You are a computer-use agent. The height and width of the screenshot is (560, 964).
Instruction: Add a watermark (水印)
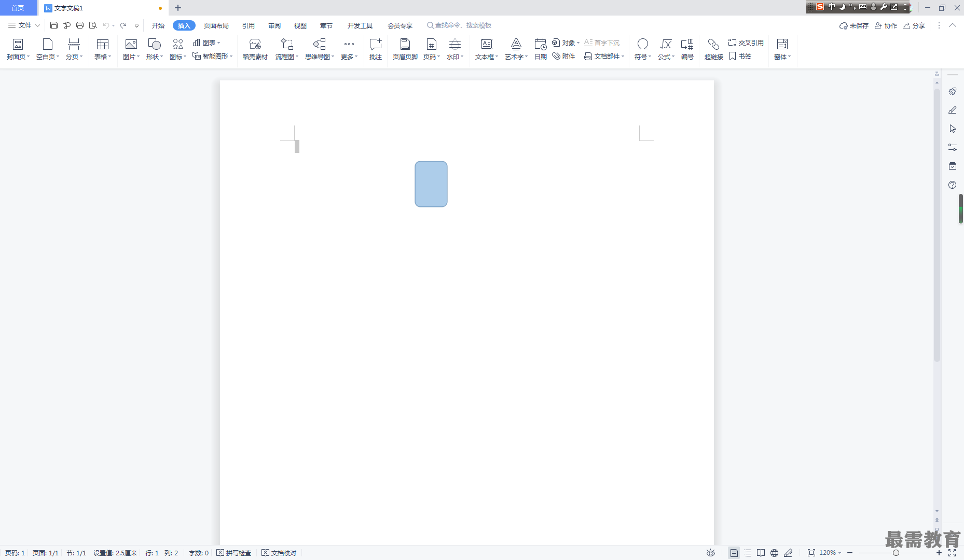point(455,49)
